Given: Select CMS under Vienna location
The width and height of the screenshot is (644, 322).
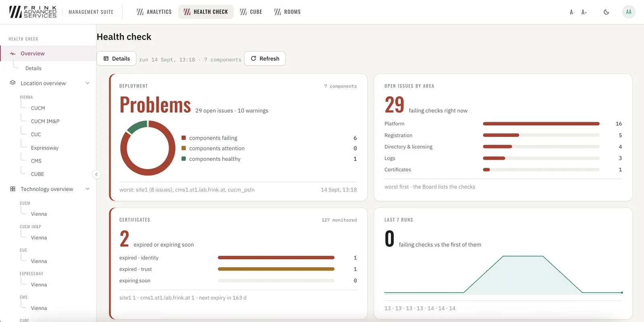Looking at the screenshot, I should (36, 161).
